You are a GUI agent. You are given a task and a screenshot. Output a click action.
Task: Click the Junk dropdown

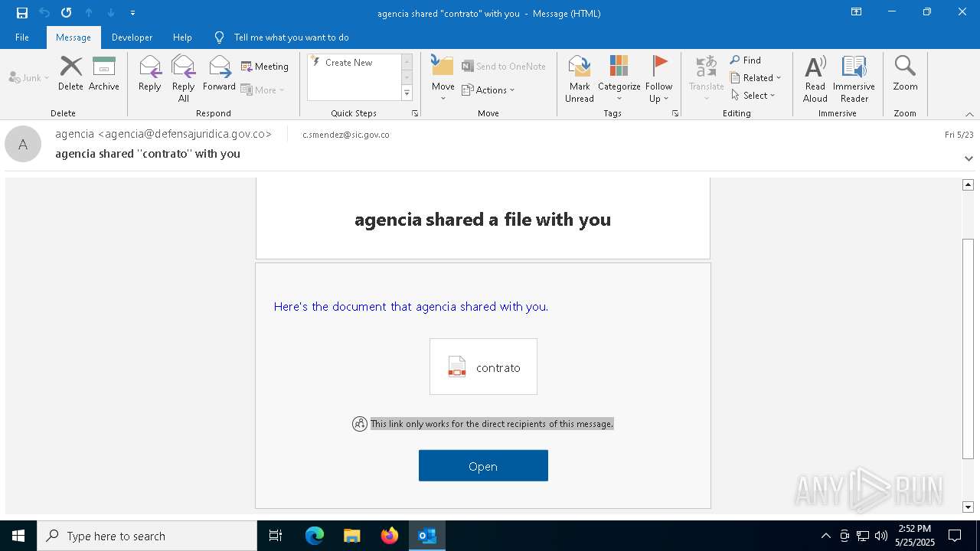tap(29, 78)
